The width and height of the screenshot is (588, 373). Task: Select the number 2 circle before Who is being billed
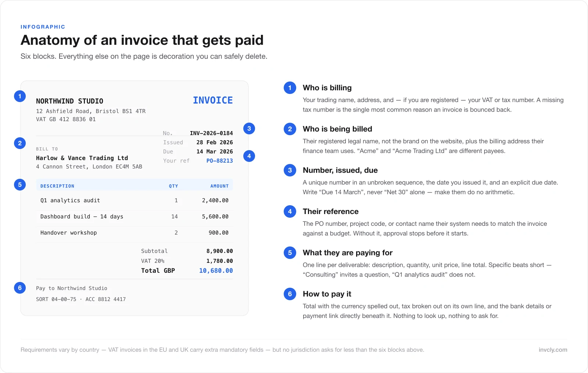[x=290, y=129]
